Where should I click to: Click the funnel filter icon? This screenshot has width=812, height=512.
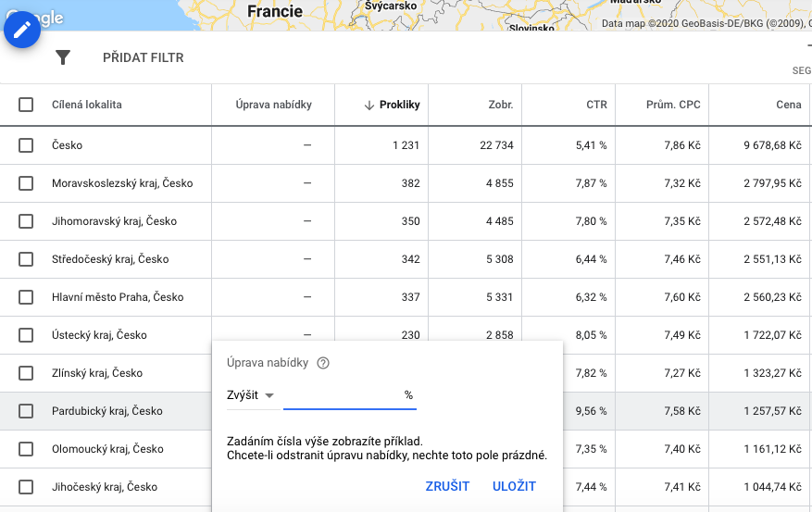tap(63, 57)
